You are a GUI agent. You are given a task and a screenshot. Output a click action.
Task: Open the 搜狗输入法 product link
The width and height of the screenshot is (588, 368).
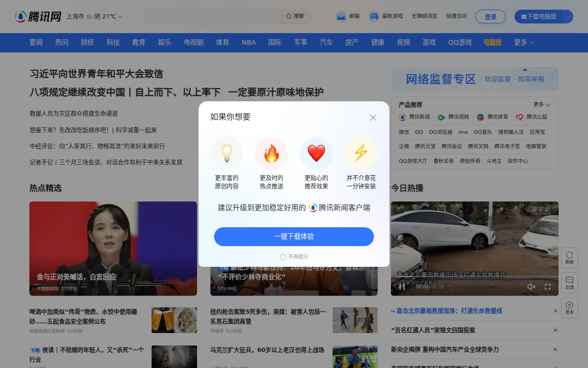click(x=511, y=132)
